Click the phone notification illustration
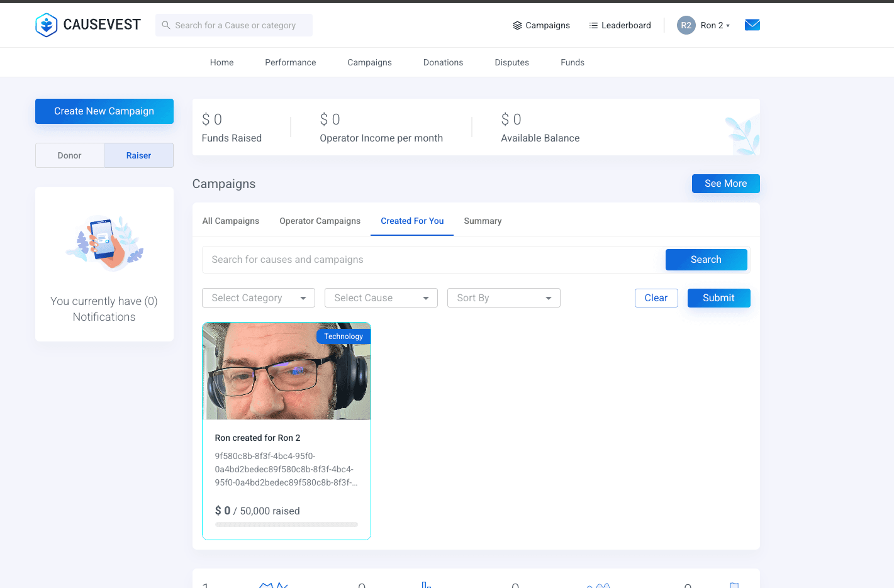The image size is (894, 588). tap(104, 243)
